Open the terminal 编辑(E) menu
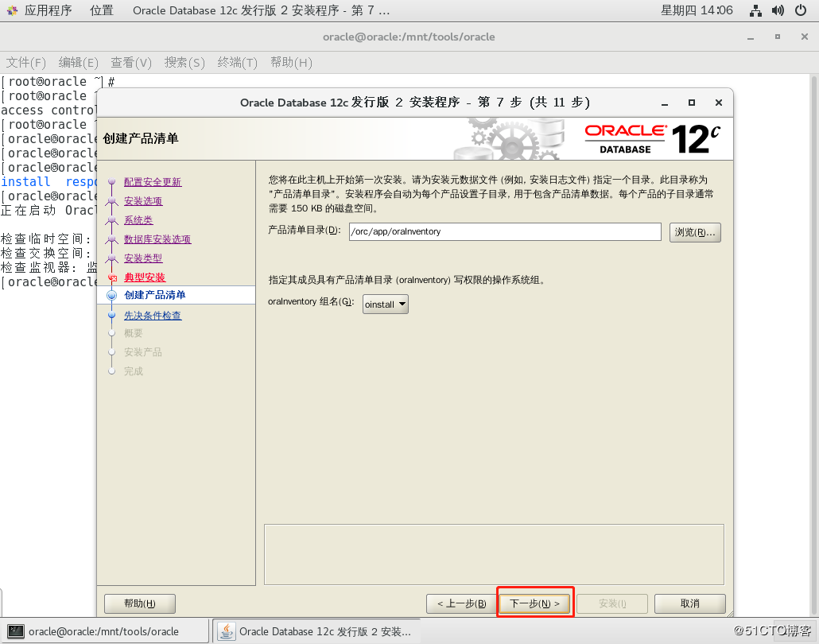The height and width of the screenshot is (644, 819). (x=79, y=63)
